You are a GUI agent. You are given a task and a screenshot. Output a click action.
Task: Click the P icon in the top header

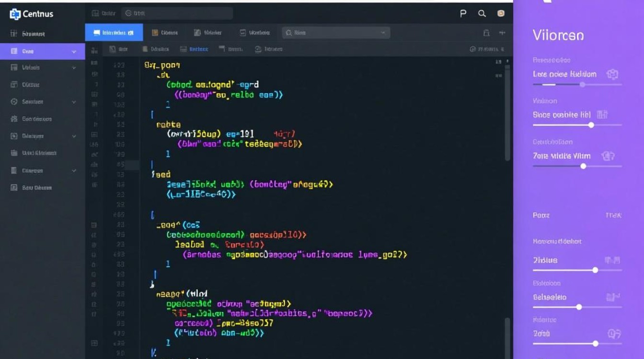click(463, 14)
